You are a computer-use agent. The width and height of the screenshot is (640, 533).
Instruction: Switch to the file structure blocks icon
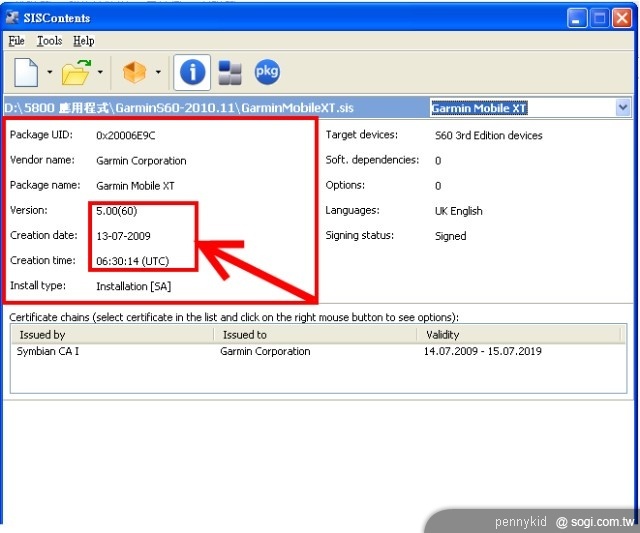230,72
